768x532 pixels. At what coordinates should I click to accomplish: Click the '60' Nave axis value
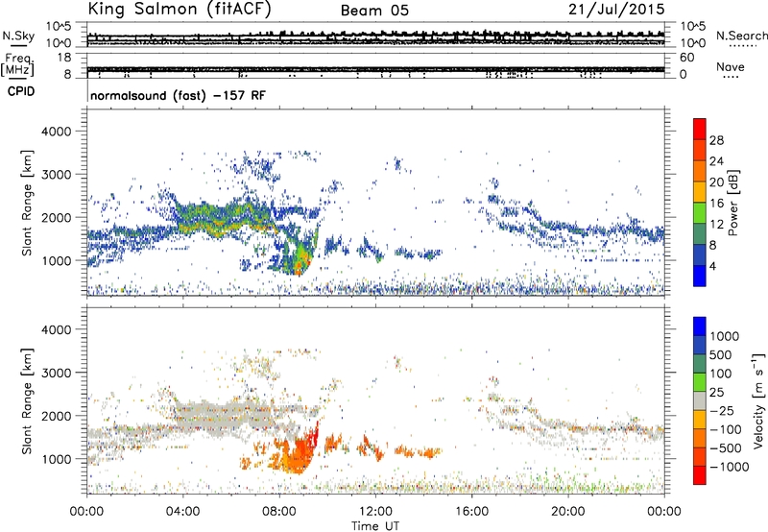coord(686,58)
